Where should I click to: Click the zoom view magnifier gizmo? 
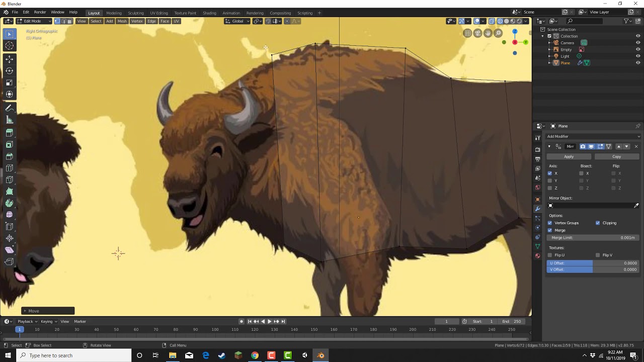coord(498,33)
